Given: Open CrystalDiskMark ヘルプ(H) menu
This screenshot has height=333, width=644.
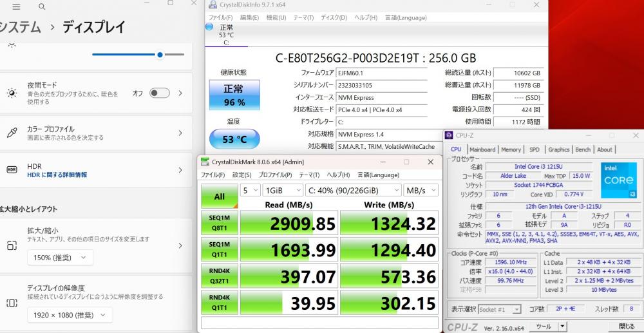Looking at the screenshot, I should point(338,175).
